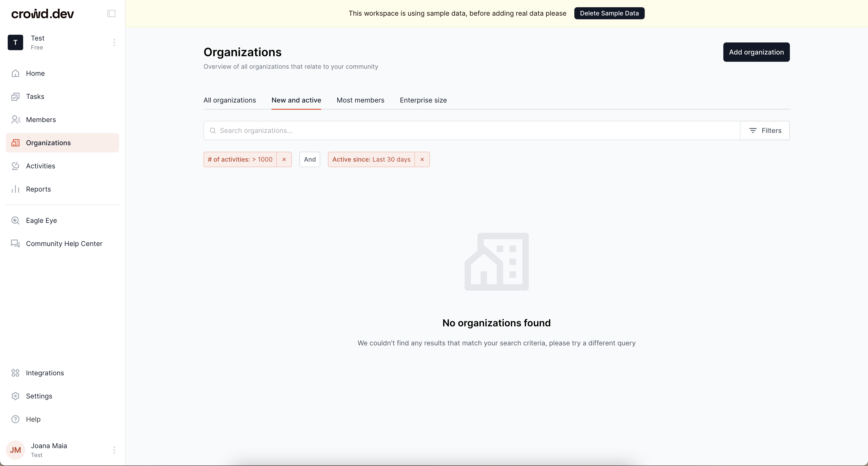Open Settings via gear icon
This screenshot has height=466, width=868.
pos(15,396)
